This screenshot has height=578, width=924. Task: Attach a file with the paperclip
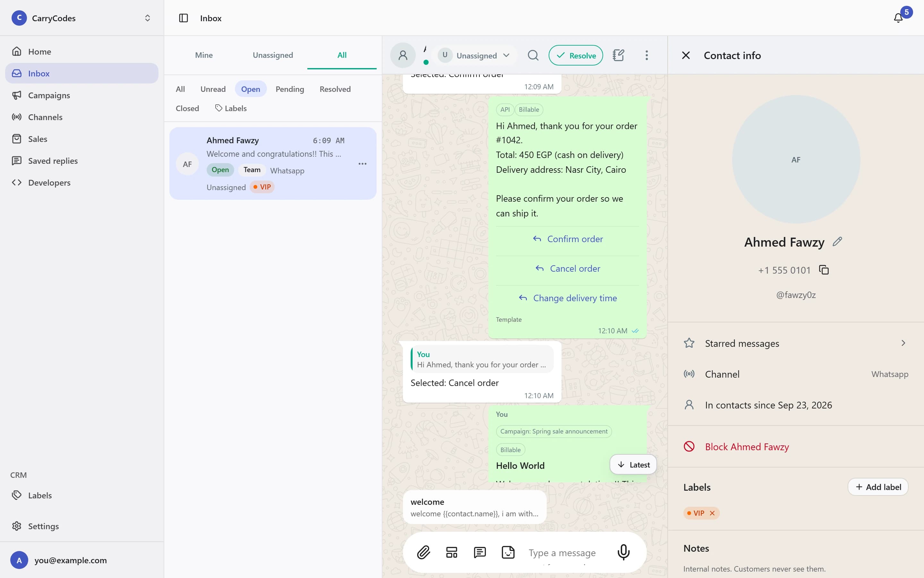pyautogui.click(x=424, y=552)
